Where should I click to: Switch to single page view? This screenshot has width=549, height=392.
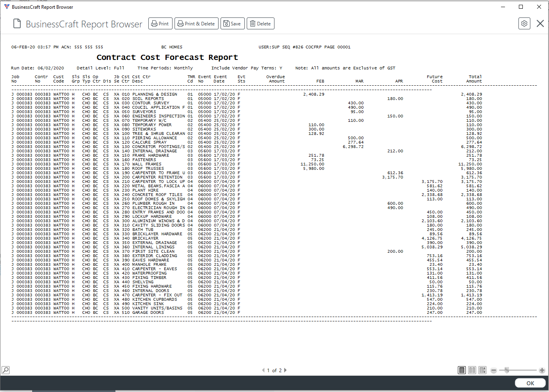pos(462,370)
